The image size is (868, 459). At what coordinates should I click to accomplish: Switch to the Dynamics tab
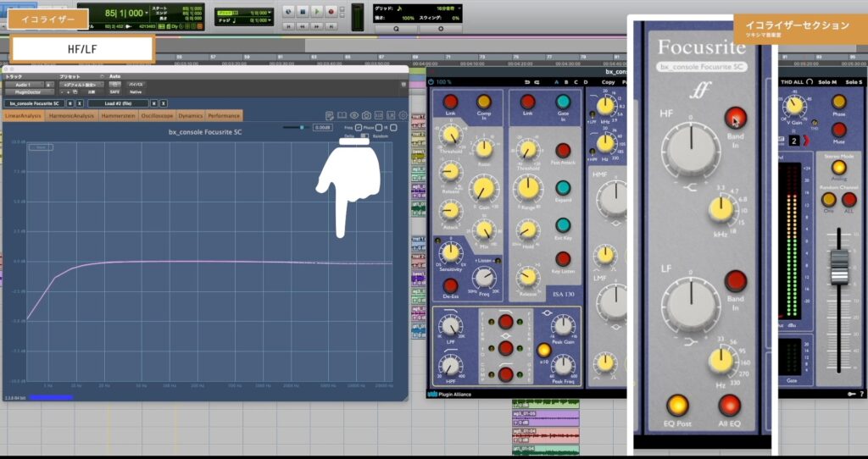click(191, 115)
